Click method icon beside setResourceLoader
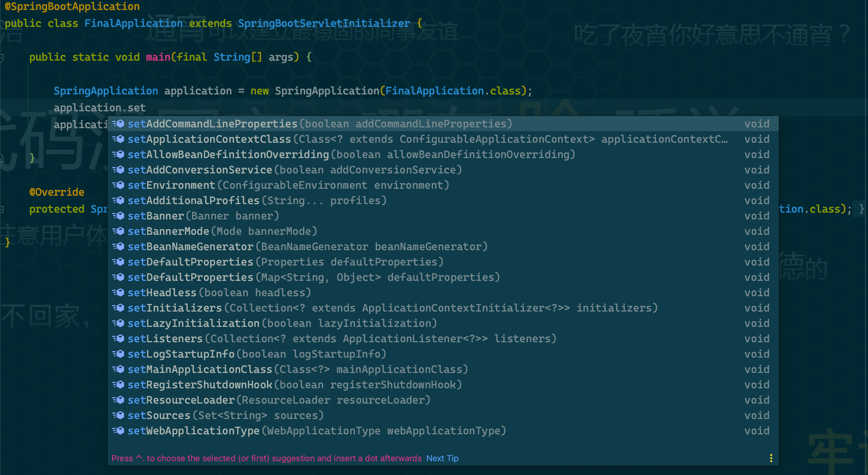 [x=118, y=400]
